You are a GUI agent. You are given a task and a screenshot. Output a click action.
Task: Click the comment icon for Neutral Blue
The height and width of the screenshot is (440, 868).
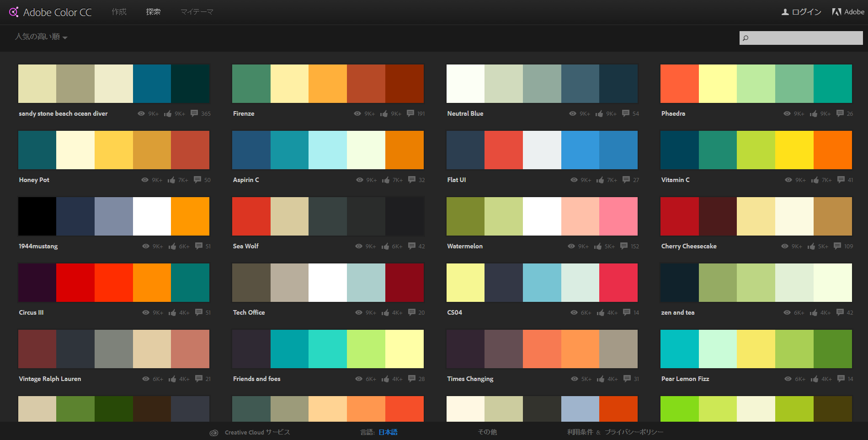[x=626, y=113]
